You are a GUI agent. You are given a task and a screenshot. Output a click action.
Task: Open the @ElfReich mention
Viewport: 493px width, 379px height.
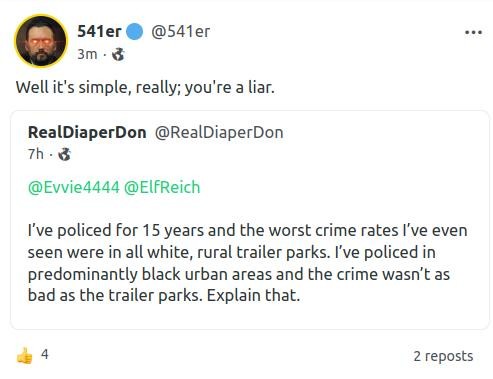click(162, 187)
